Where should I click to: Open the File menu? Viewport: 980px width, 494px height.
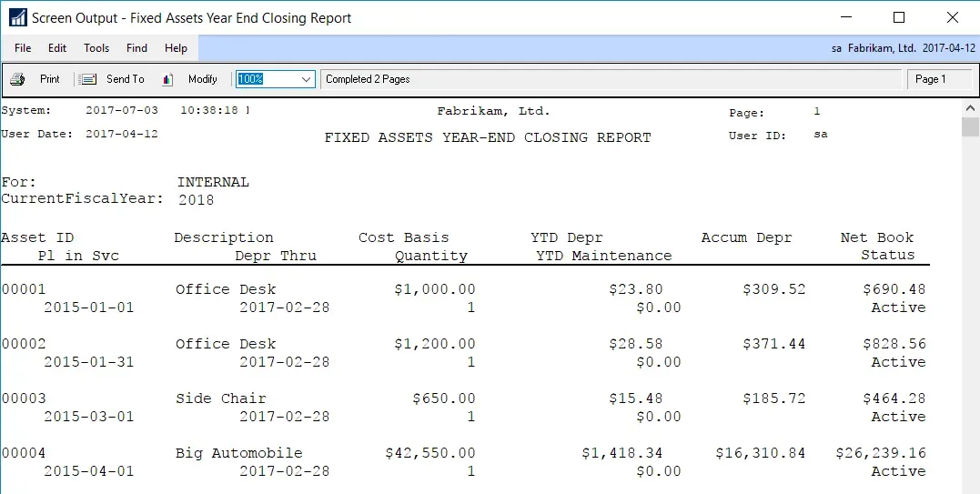[x=23, y=48]
